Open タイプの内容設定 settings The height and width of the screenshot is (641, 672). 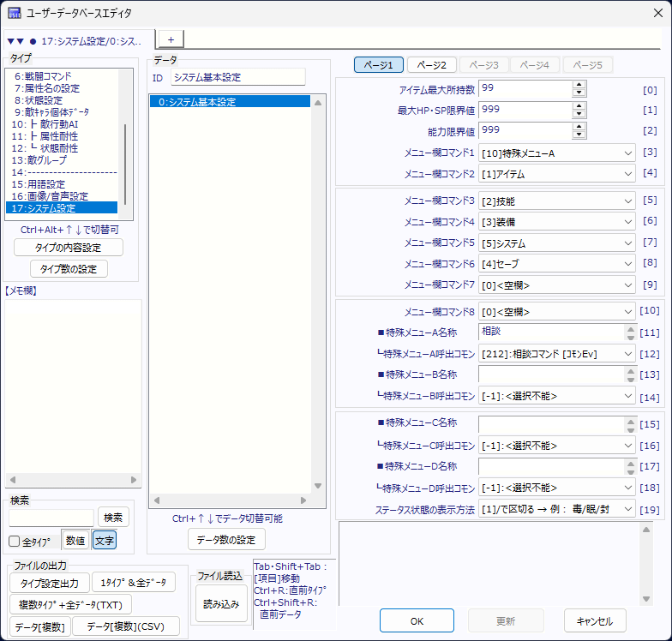(69, 248)
